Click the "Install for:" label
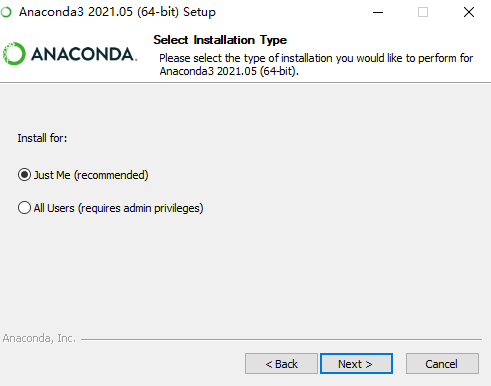This screenshot has height=386, width=491. [42, 138]
